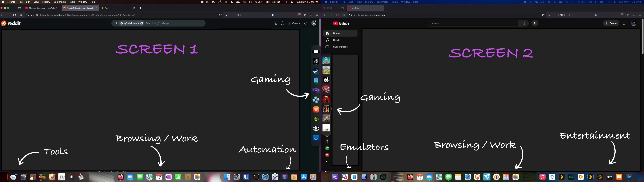Screen dimensions: 644x182
Task: Launch Steam from the gaming dock
Action: click(316, 71)
